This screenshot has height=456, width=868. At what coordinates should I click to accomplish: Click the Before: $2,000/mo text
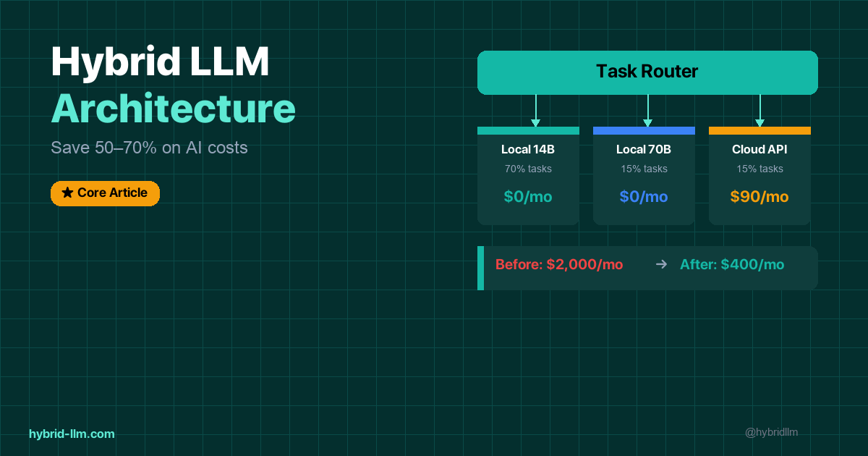click(558, 265)
